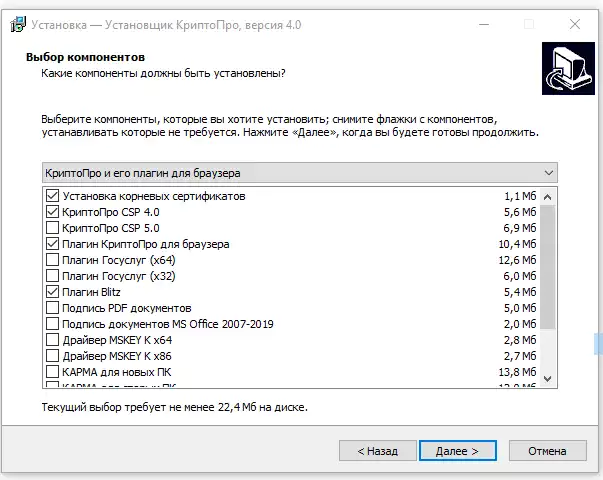Uncheck the "КриптоПро CSP 4.0" checkbox
The width and height of the screenshot is (603, 480).
click(x=52, y=212)
